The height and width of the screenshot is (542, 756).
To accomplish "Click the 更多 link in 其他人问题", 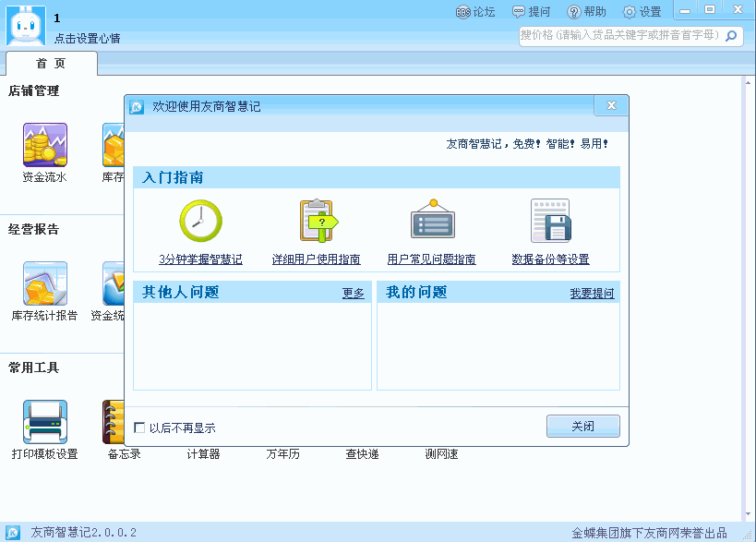I will pos(354,294).
